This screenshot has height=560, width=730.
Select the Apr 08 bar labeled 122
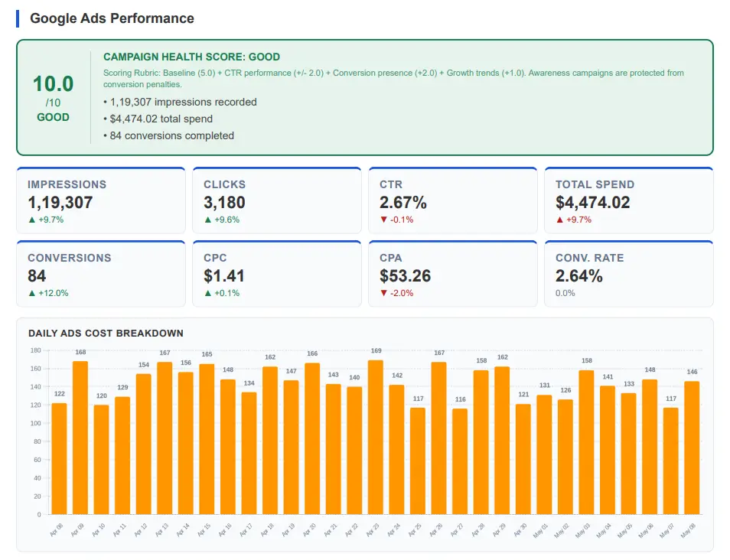tap(59, 458)
